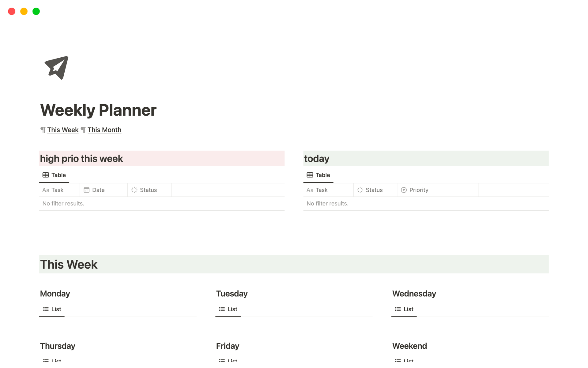
Task: Click the 'This Week' section heading
Action: click(69, 265)
